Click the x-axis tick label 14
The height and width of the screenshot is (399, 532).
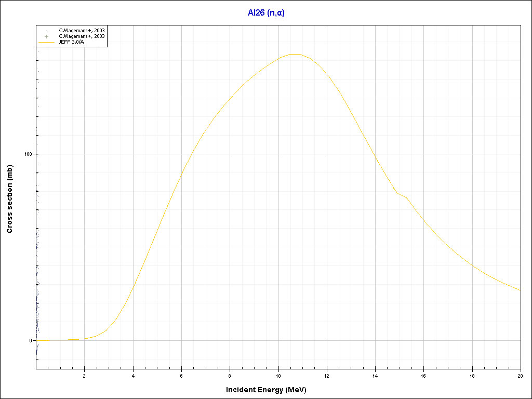[375, 376]
